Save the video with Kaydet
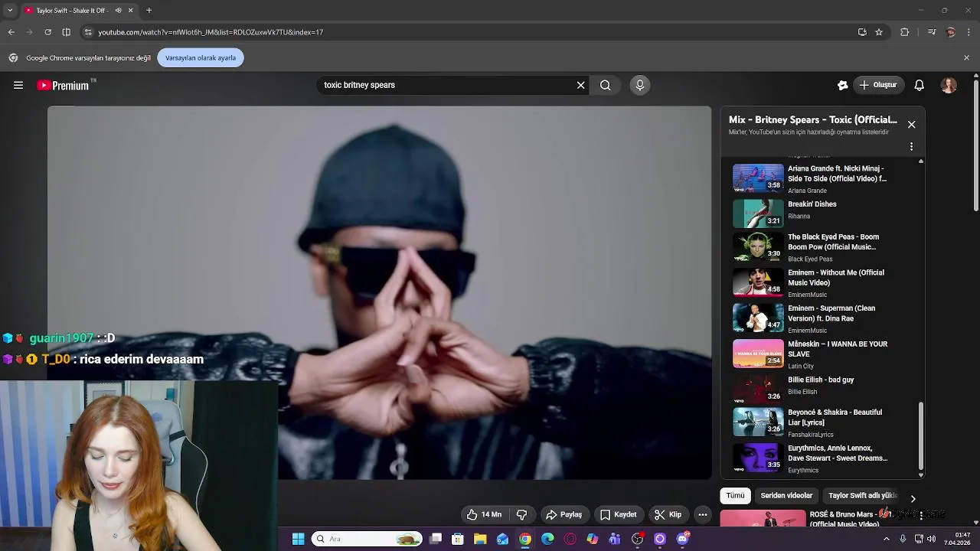 tap(619, 514)
